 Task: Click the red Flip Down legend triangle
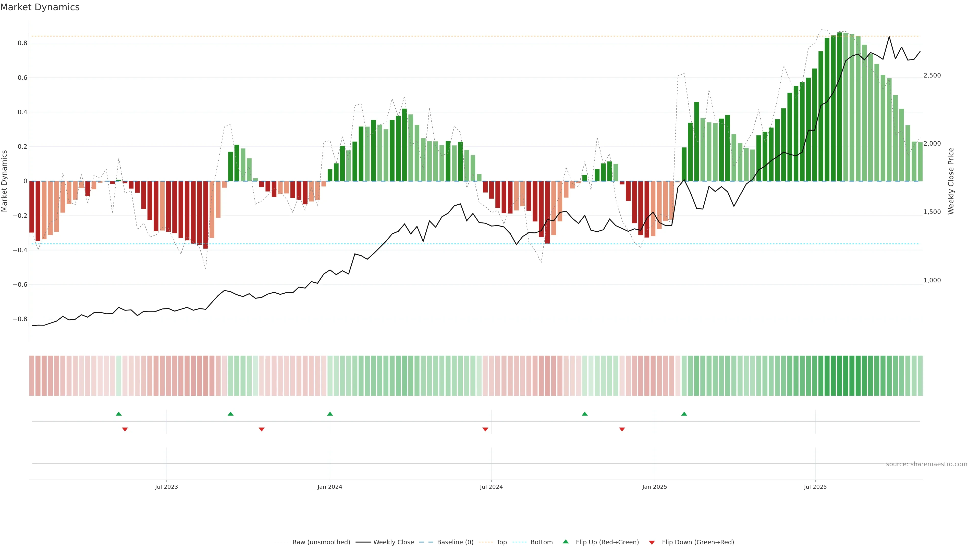(652, 542)
